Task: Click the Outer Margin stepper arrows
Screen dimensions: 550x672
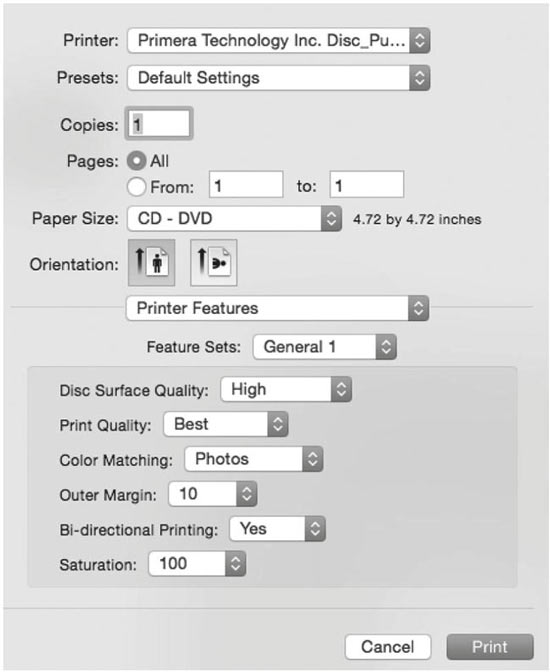Action: pyautogui.click(x=246, y=494)
